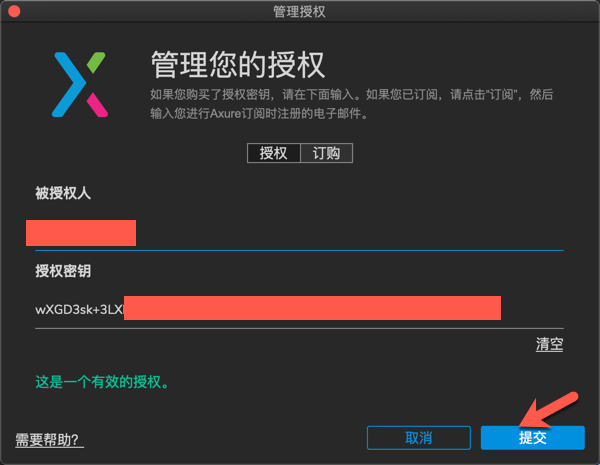Click the green 这是一个有效的授权 message

102,382
